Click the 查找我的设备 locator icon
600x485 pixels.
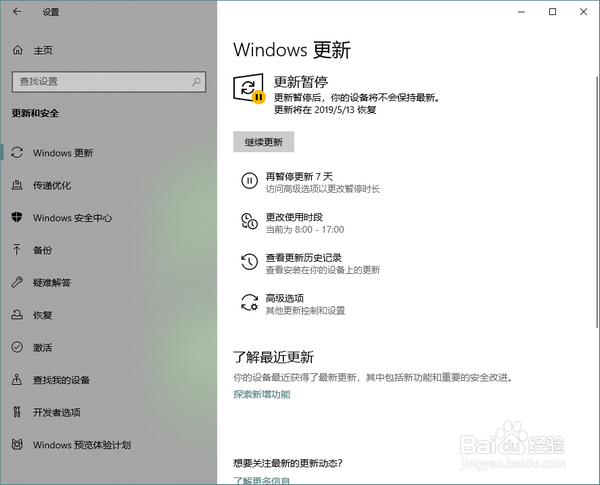pos(17,380)
